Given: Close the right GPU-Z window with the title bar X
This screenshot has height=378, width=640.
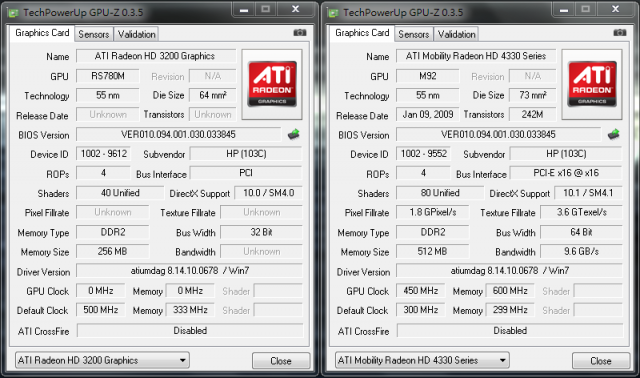Looking at the screenshot, I should coord(616,9).
